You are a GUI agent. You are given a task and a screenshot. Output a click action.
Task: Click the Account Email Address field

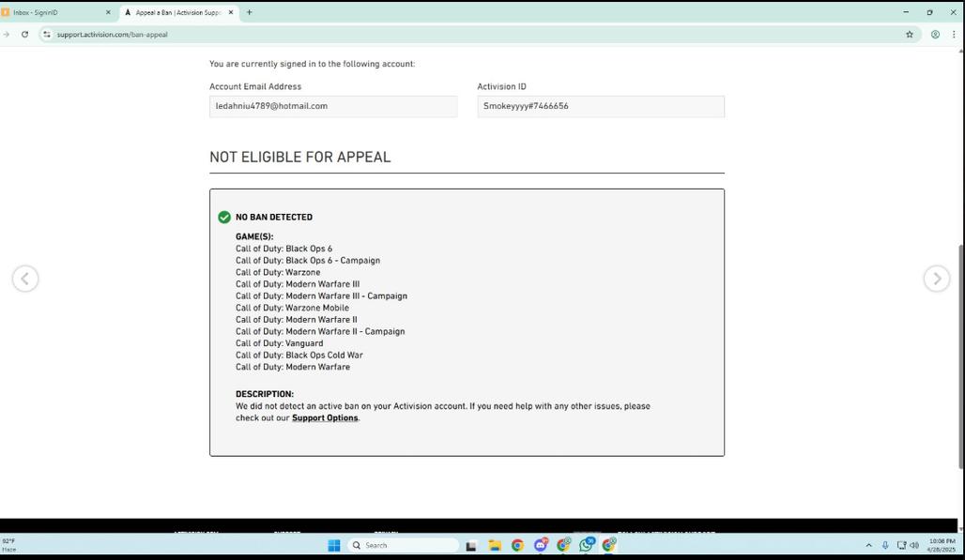pyautogui.click(x=333, y=106)
